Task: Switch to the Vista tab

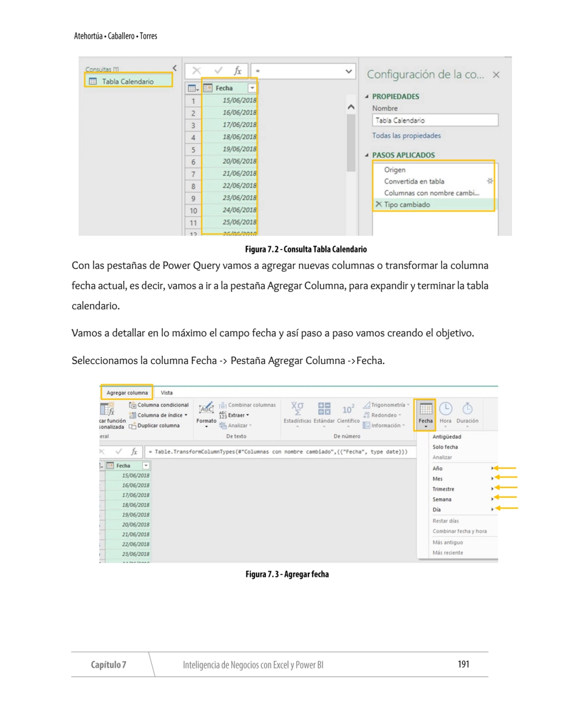Action: (167, 393)
